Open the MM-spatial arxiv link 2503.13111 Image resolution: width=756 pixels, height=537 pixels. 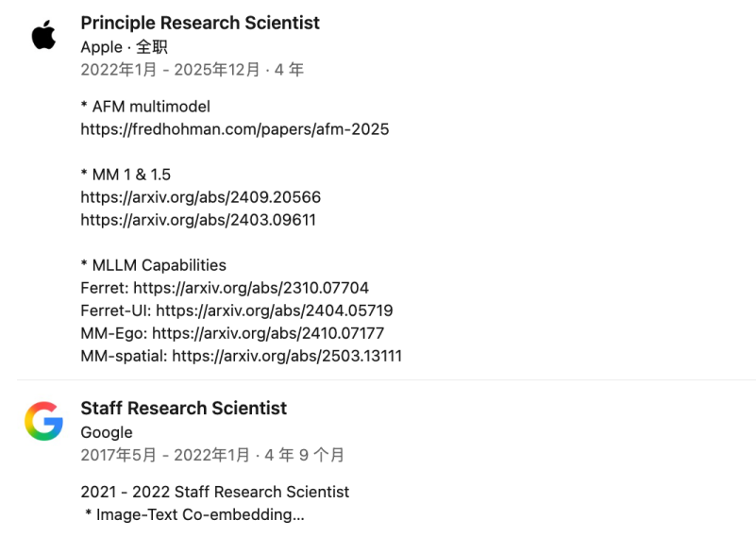pos(287,356)
